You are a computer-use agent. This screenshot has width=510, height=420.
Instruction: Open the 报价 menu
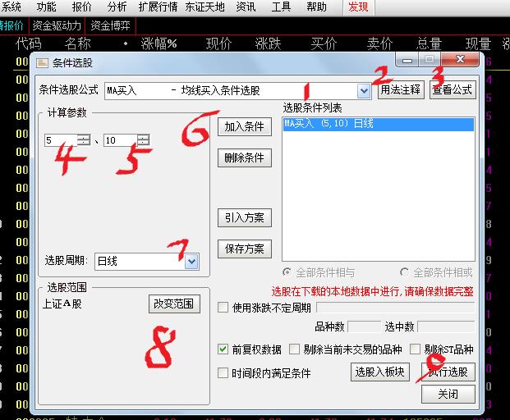(81, 7)
